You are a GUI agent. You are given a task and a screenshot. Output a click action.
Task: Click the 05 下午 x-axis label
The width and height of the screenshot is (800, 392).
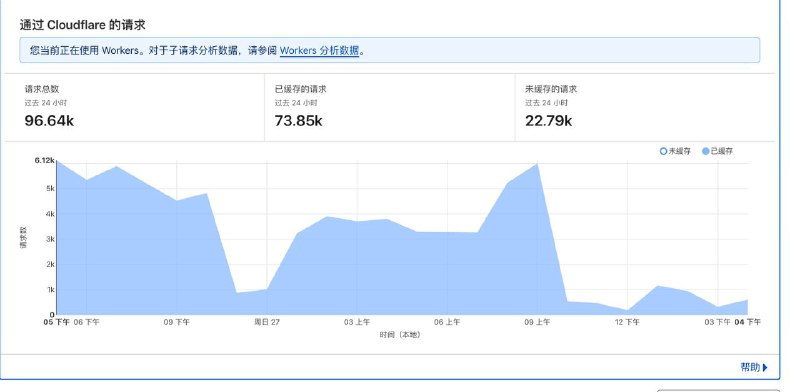pos(57,322)
